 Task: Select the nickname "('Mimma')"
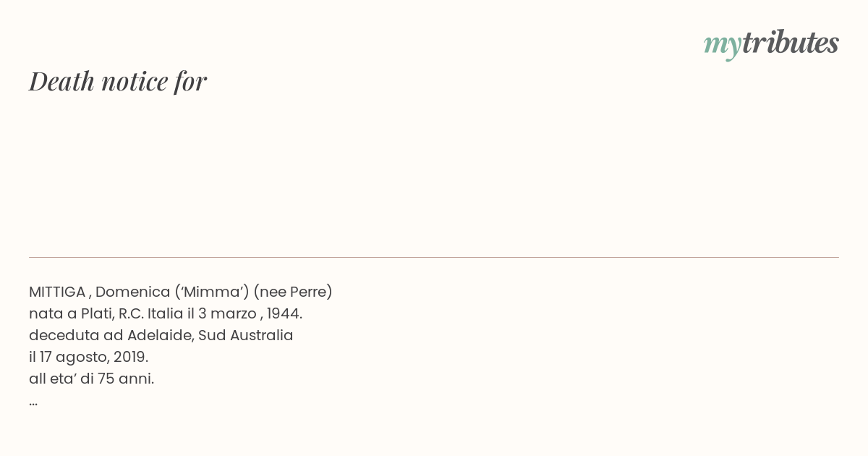[211, 292]
